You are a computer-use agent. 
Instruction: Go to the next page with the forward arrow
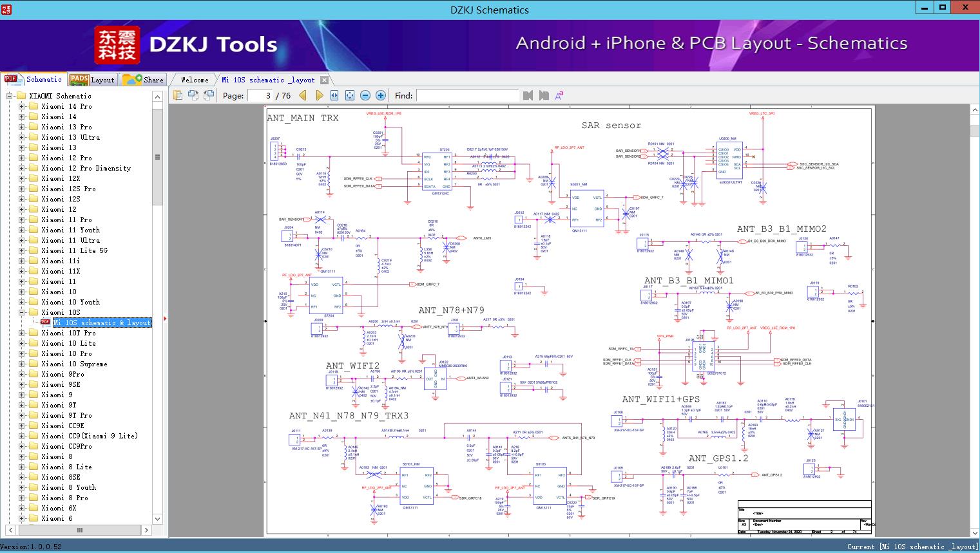(x=320, y=95)
